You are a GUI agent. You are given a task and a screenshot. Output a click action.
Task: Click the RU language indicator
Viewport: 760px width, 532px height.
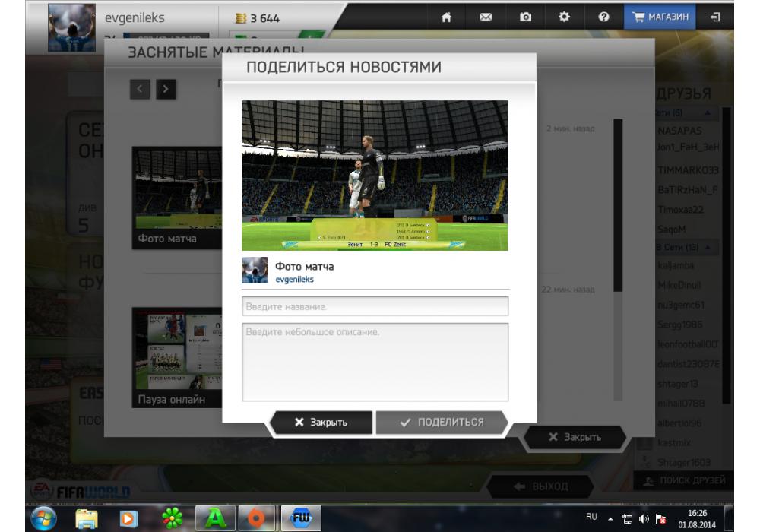coord(591,517)
